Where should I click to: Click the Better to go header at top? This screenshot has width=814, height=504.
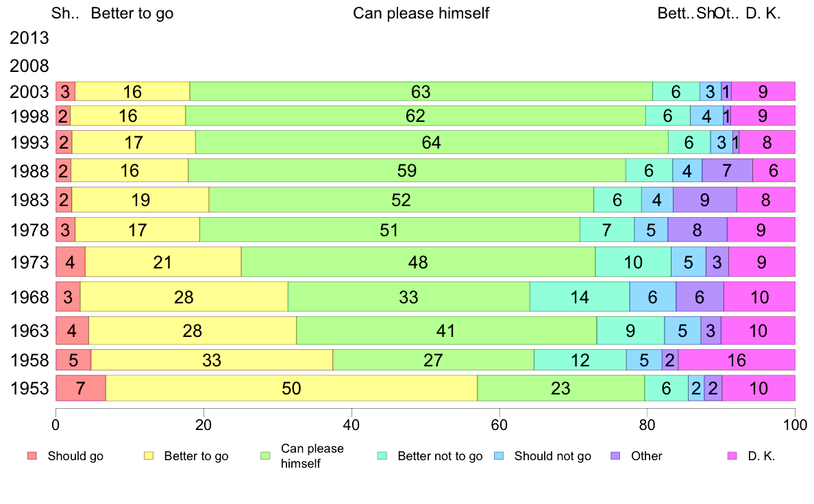[132, 14]
